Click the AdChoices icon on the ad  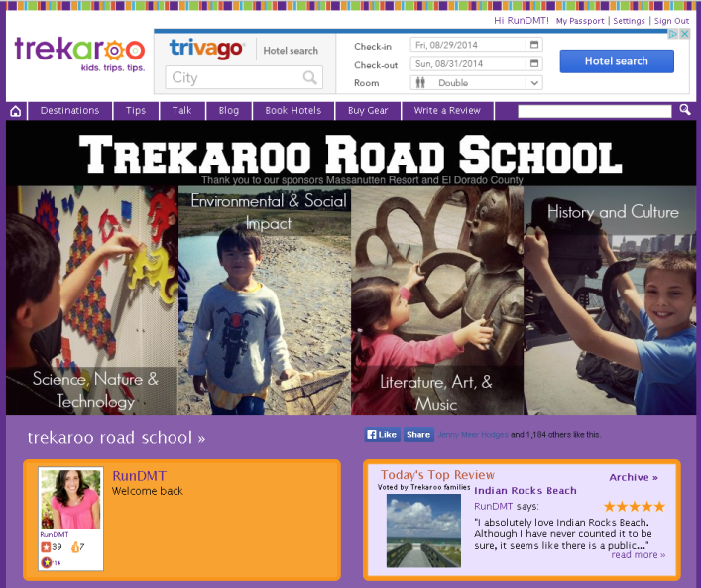[673, 34]
